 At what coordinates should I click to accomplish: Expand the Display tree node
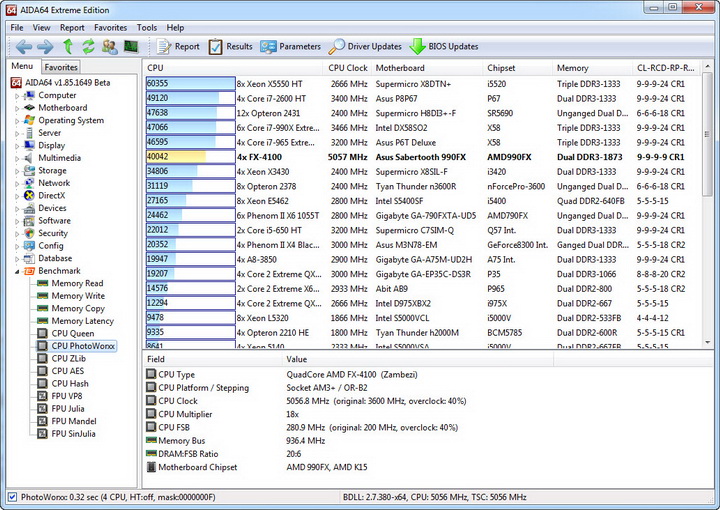(x=17, y=146)
